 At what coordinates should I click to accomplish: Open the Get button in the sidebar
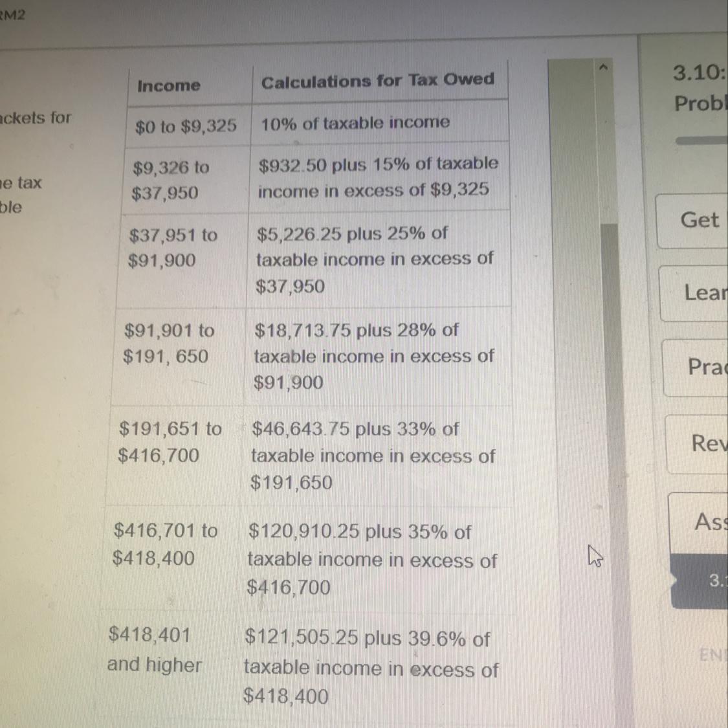coord(692,221)
